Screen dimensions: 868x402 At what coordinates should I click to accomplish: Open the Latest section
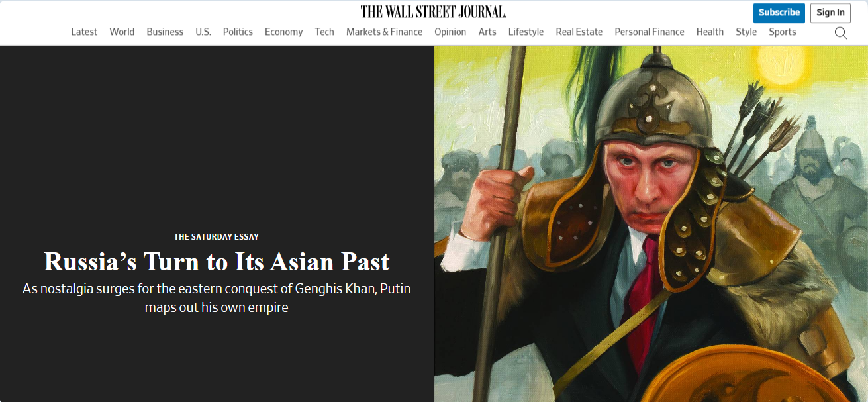point(84,32)
